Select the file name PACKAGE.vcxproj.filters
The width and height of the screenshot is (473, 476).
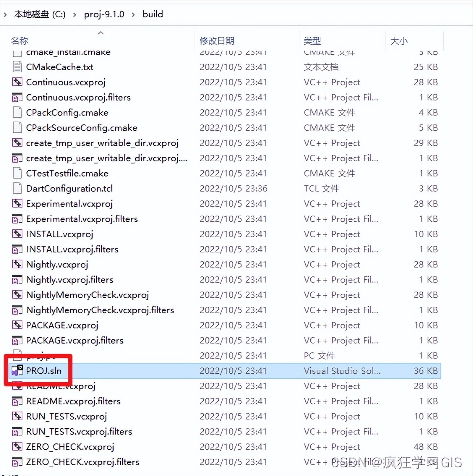pyautogui.click(x=75, y=340)
